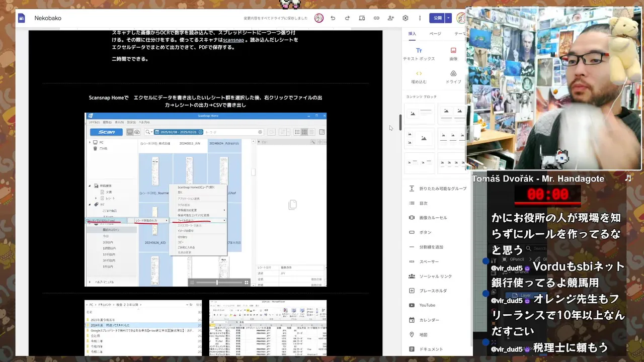Open the Google Sites home logo
This screenshot has height=362, width=644.
22,18
